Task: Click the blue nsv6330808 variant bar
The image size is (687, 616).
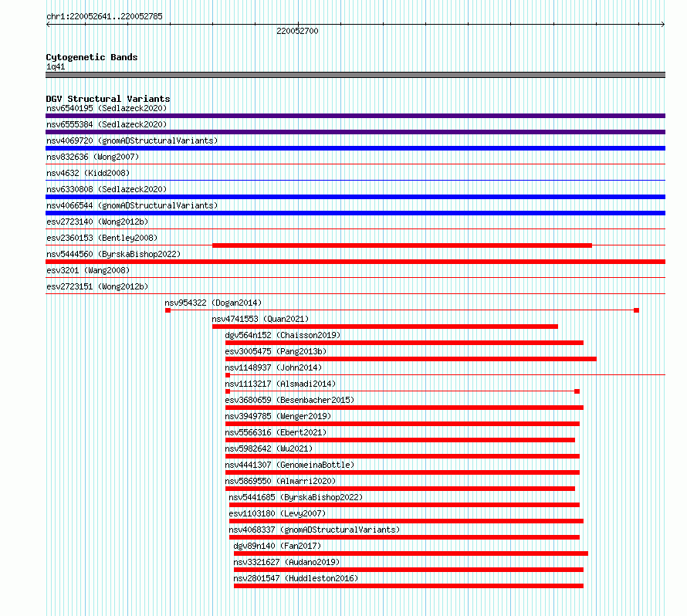Action: (x=355, y=197)
